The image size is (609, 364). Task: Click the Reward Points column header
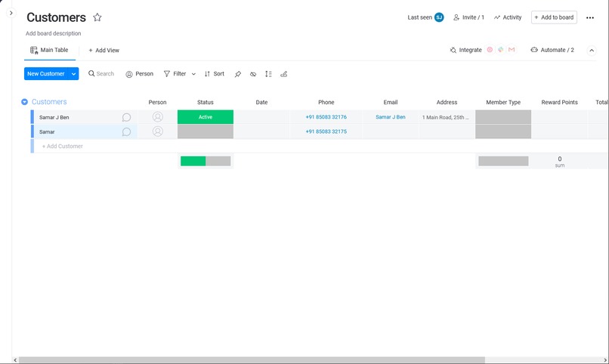coord(559,103)
